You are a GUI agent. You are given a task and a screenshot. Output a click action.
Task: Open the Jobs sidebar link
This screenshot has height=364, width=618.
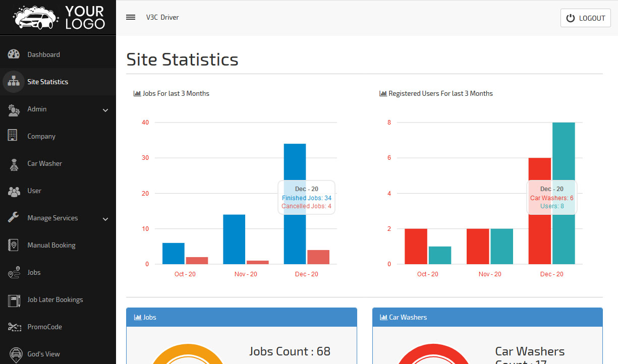click(58, 272)
